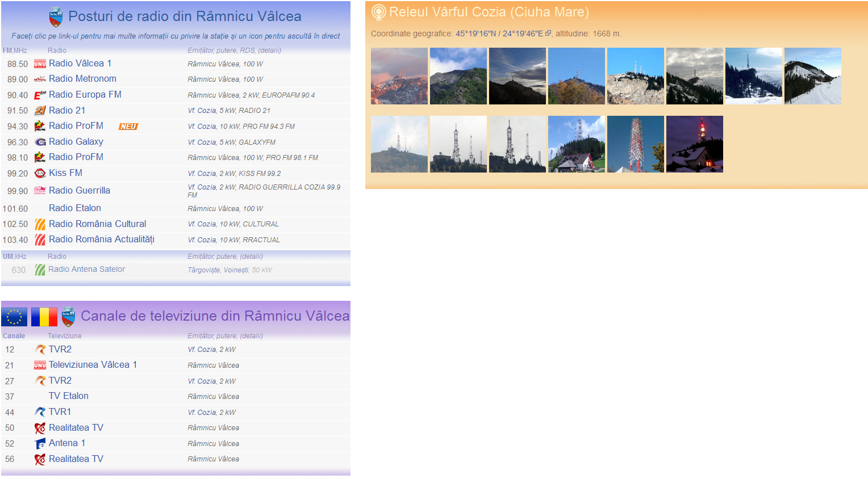The height and width of the screenshot is (479, 868).
Task: Click the Radio Galaxy logo icon
Action: click(x=40, y=142)
